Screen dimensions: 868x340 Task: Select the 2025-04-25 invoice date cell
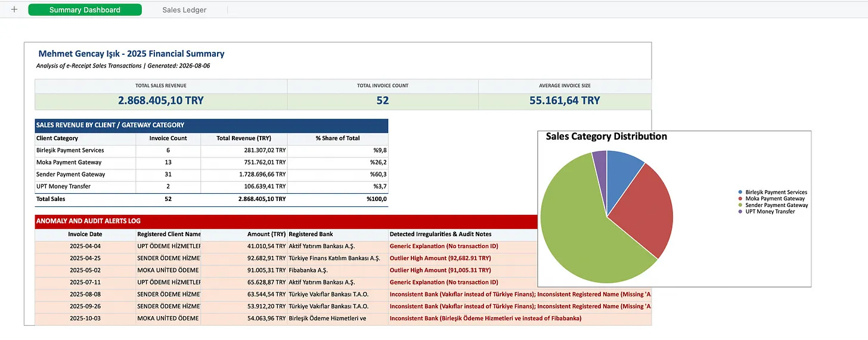point(85,258)
